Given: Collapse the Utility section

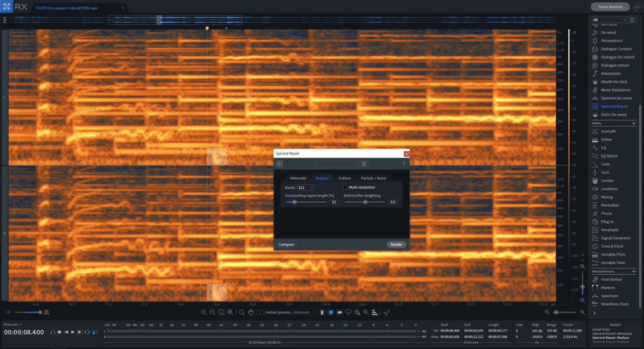Looking at the screenshot, I should (634, 123).
